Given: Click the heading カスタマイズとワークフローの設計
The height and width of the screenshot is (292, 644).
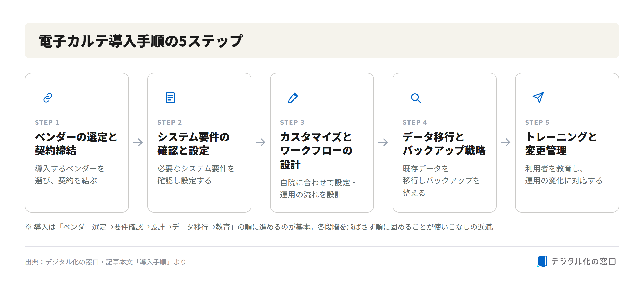Looking at the screenshot, I should click(316, 151).
